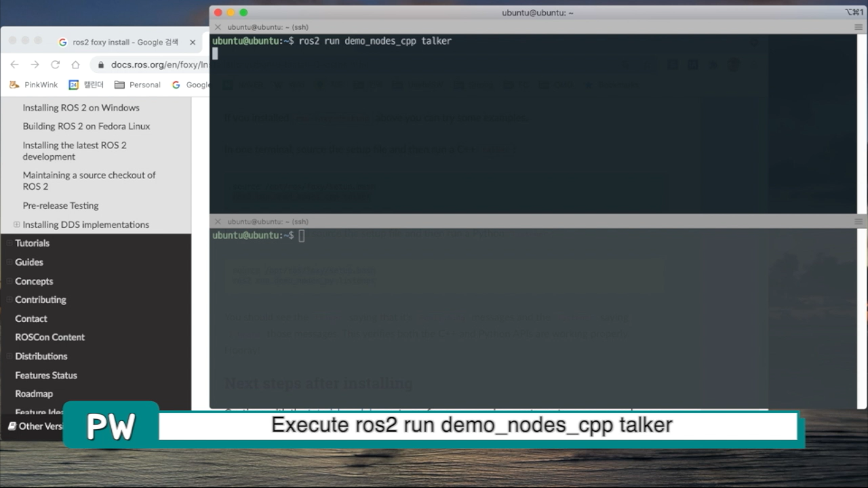
Task: Close the upper ssh pane with its X icon
Action: pos(218,27)
